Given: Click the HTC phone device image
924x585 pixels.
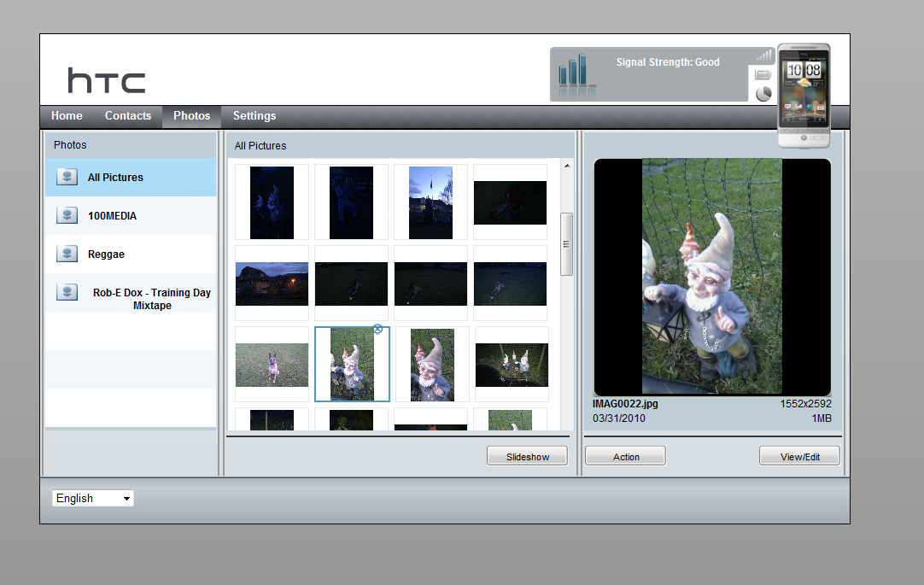Looking at the screenshot, I should click(804, 96).
